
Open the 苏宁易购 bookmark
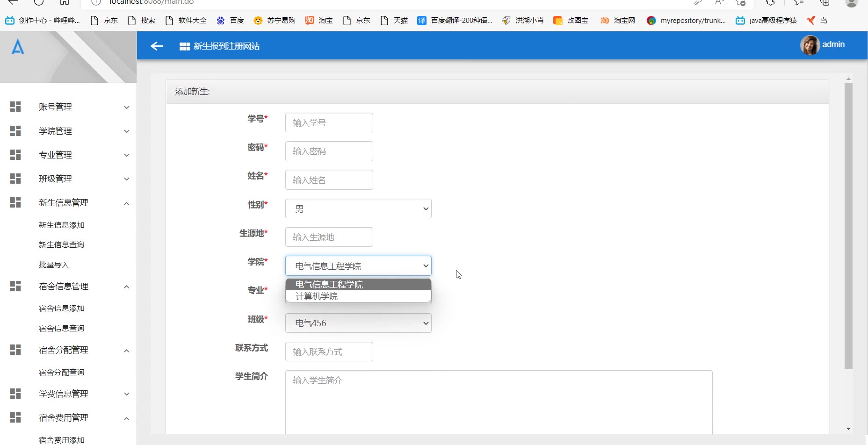275,21
